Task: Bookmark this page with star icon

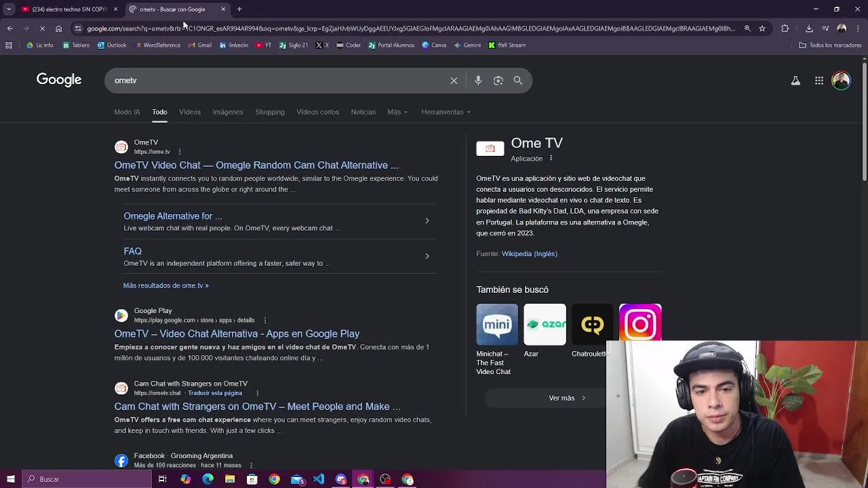Action: (x=762, y=28)
